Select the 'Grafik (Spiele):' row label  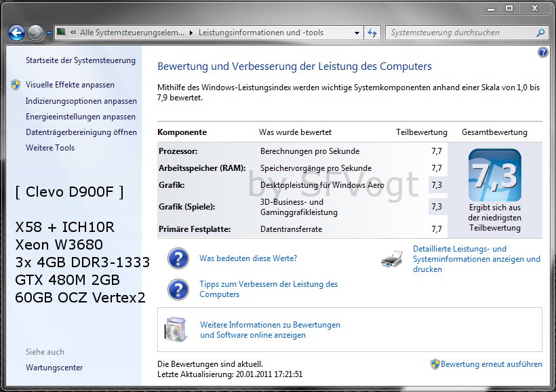(187, 207)
